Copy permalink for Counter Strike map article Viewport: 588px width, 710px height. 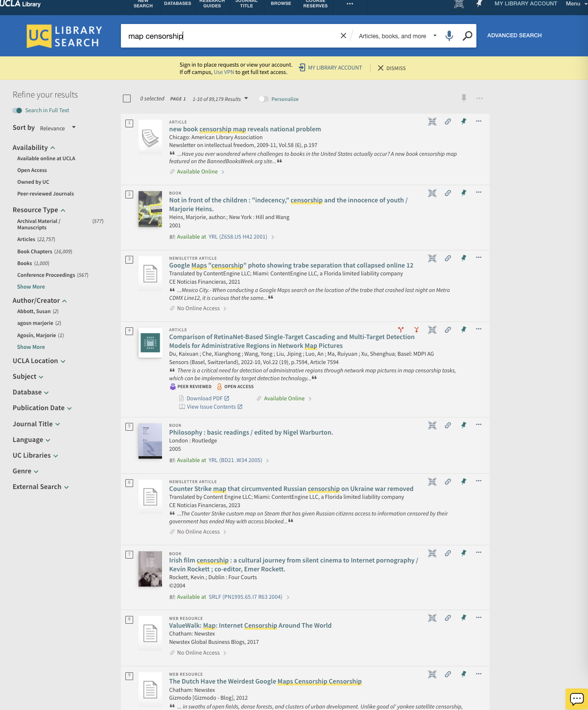pyautogui.click(x=447, y=482)
